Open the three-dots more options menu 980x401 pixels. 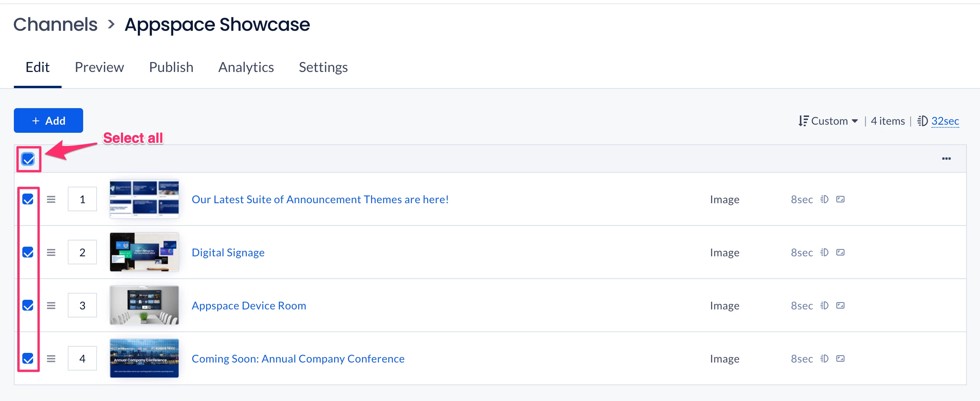pyautogui.click(x=946, y=159)
